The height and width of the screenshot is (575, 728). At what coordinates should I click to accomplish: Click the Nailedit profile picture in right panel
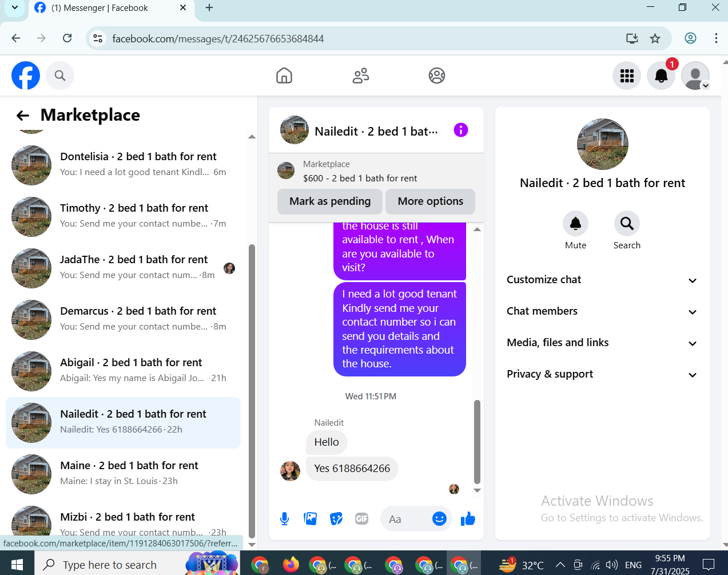coord(603,144)
